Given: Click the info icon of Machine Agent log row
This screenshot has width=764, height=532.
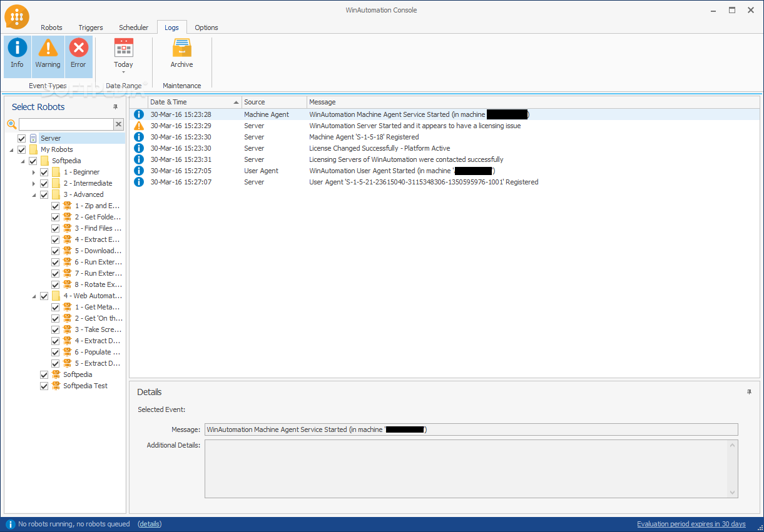Looking at the screenshot, I should coord(139,114).
